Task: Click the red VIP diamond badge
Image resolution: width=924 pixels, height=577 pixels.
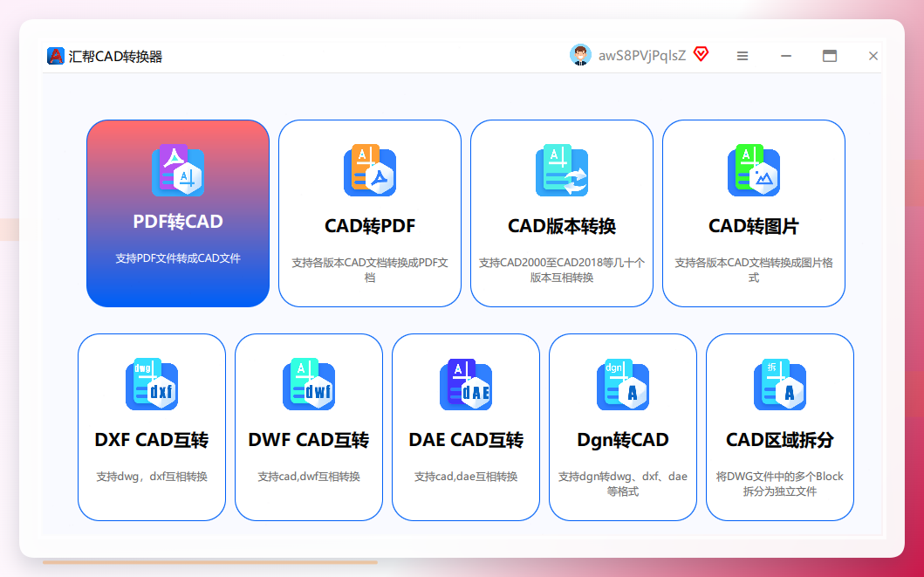Action: (701, 54)
